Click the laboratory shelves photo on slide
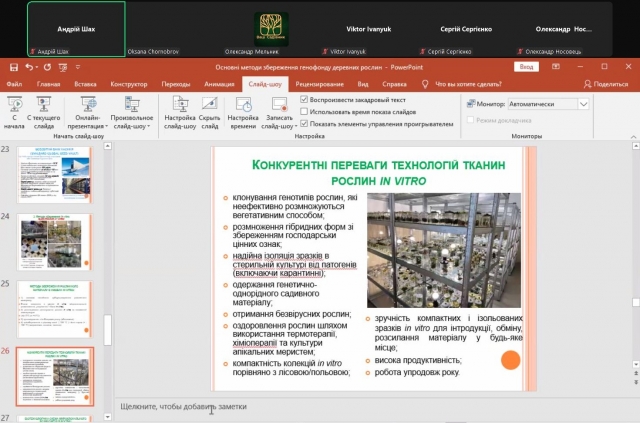Viewport: 640px width, 423px height. [444, 250]
